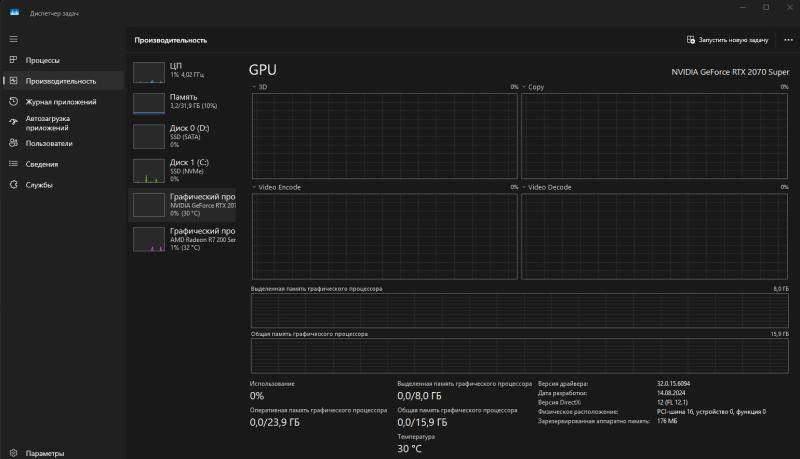Click the Processes icon in sidebar
Image resolution: width=800 pixels, height=459 pixels.
coord(14,60)
